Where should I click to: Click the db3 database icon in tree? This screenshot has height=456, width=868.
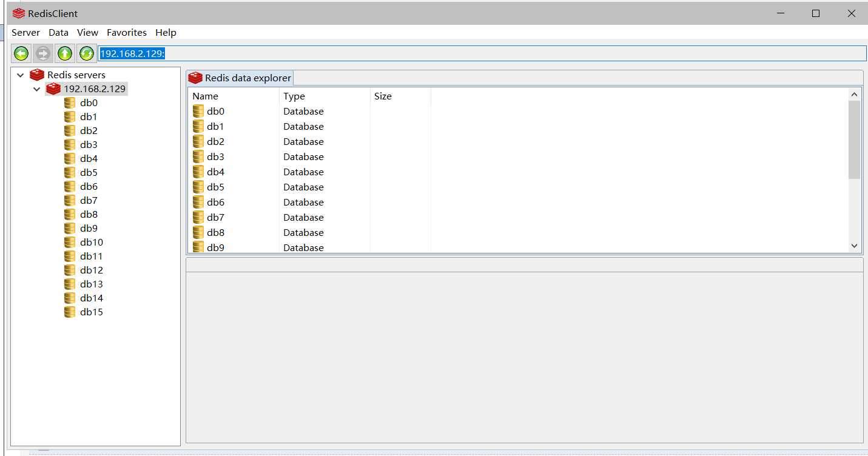click(x=70, y=144)
